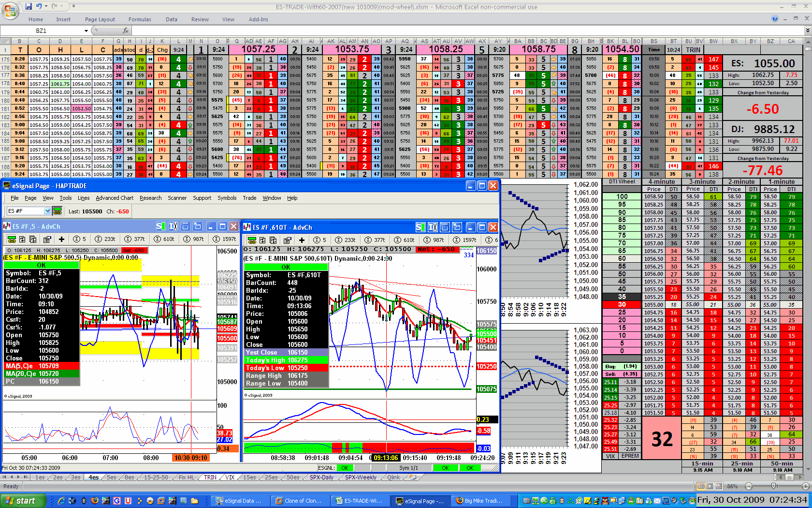Click the pop-out icon on ES #F,5 title bar
812x508 pixels.
(x=197, y=226)
